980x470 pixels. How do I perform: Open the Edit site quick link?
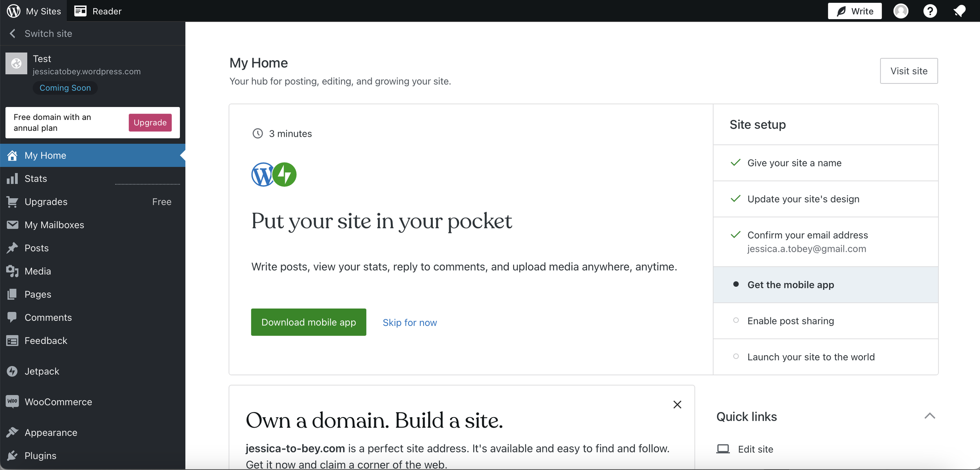click(x=755, y=449)
